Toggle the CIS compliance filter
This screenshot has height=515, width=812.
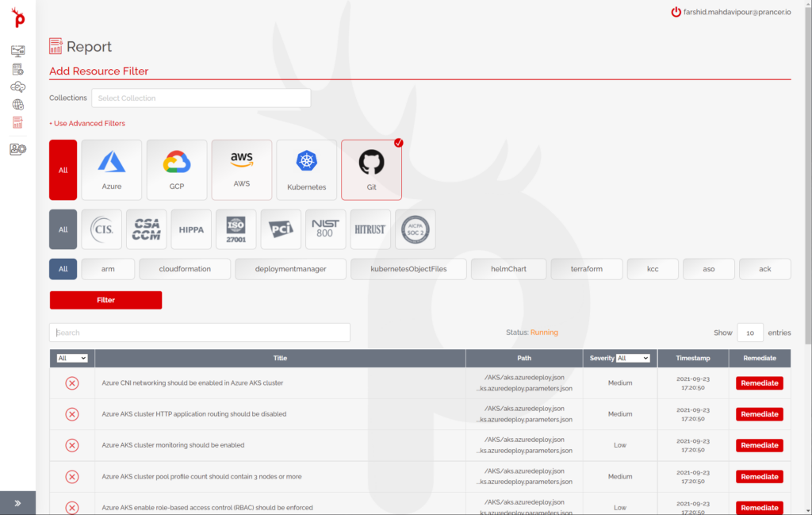point(101,229)
